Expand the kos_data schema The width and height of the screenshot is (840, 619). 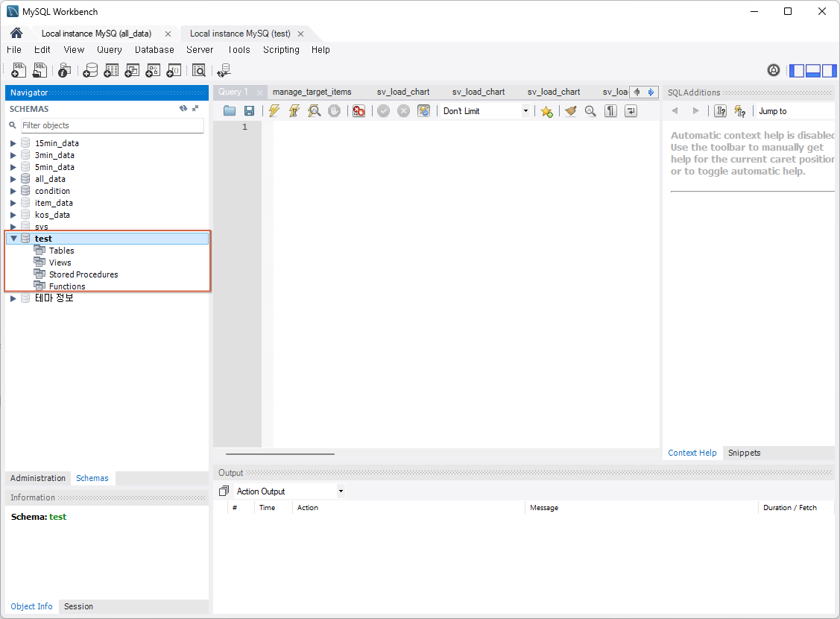(13, 215)
